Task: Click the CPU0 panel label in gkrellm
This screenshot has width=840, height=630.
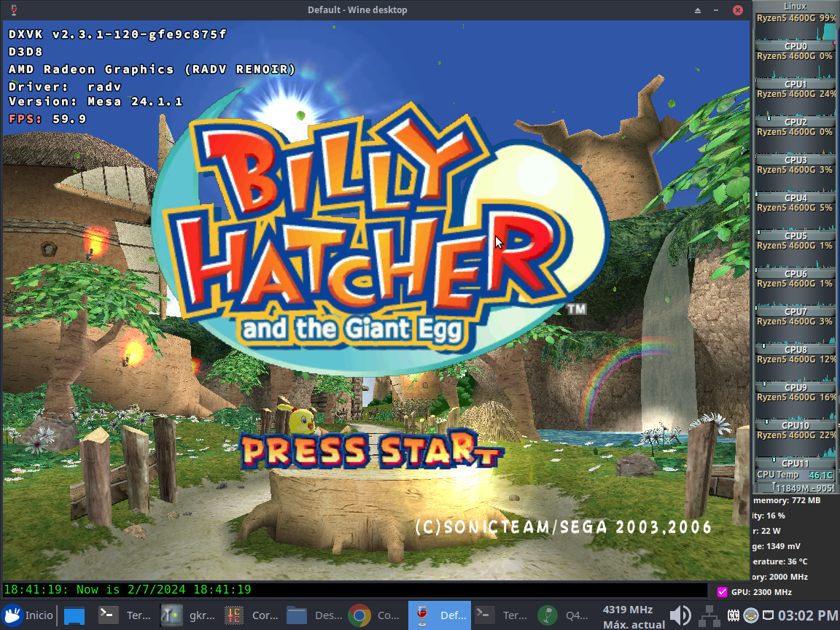Action: pos(795,46)
